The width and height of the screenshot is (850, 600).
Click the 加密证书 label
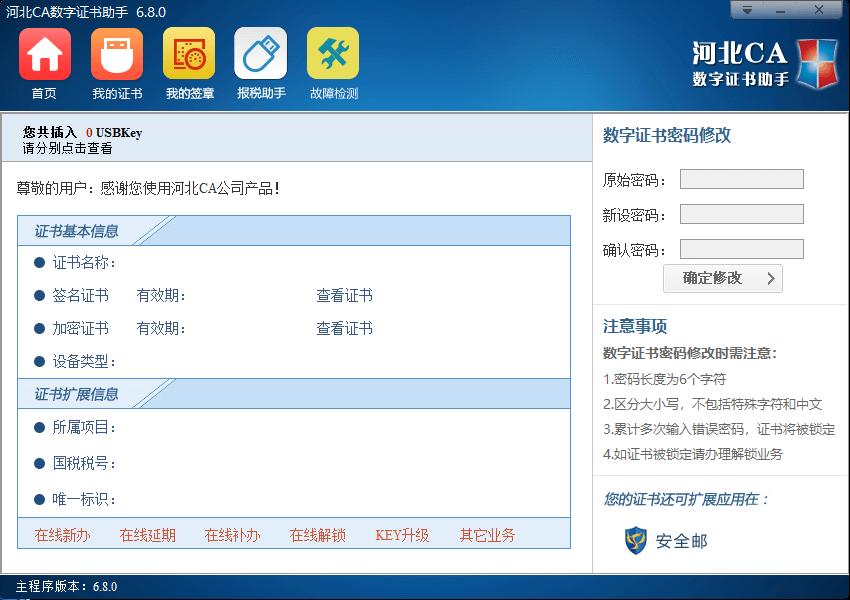point(80,328)
